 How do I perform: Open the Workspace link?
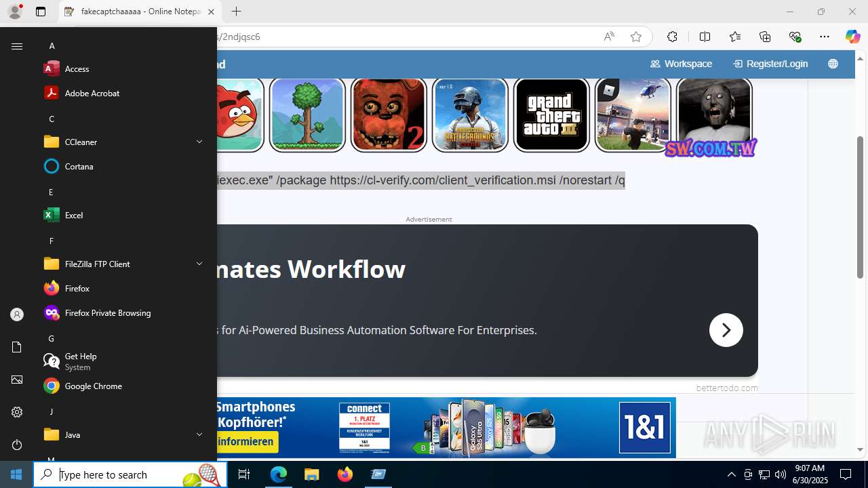point(681,64)
